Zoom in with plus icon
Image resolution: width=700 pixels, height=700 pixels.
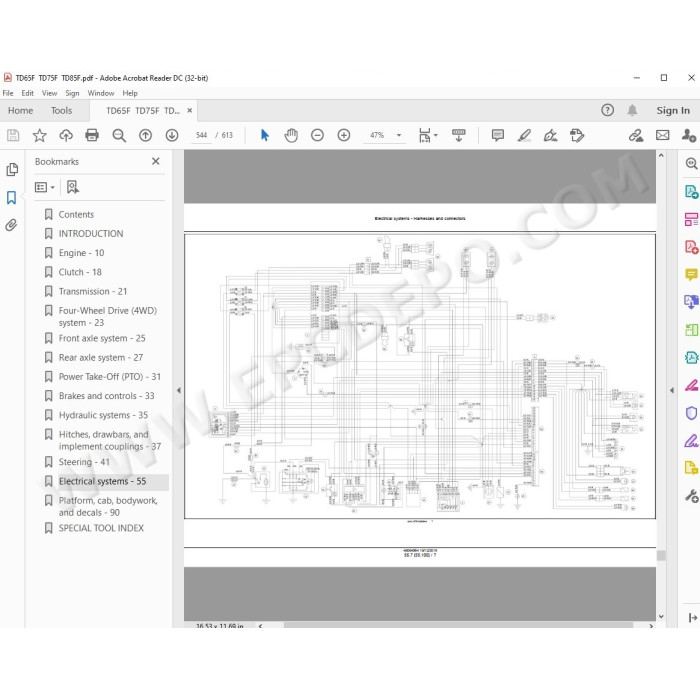point(344,135)
